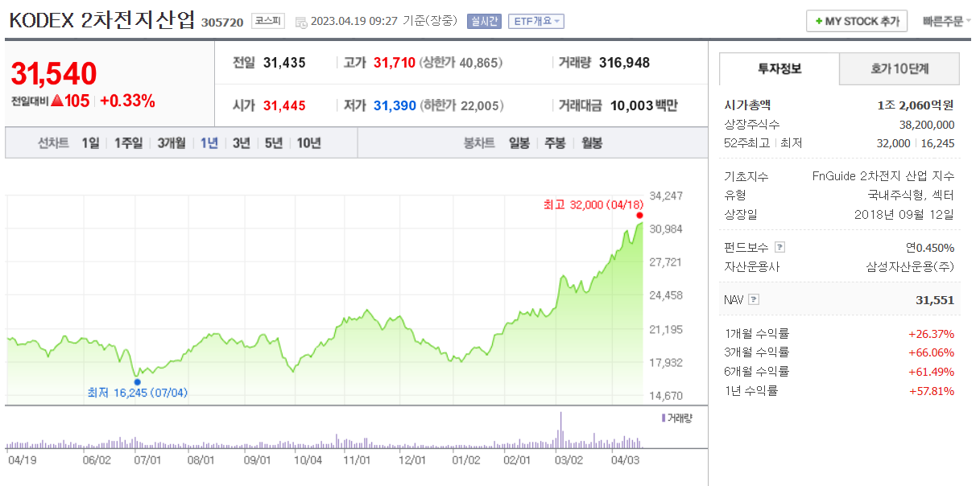Click the current price 31,540
This screenshot has height=486, width=980.
pos(54,74)
